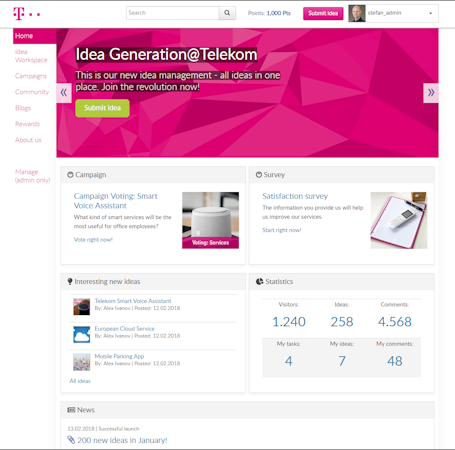This screenshot has width=455, height=450.
Task: Click the Telekom T logo
Action: (27, 14)
